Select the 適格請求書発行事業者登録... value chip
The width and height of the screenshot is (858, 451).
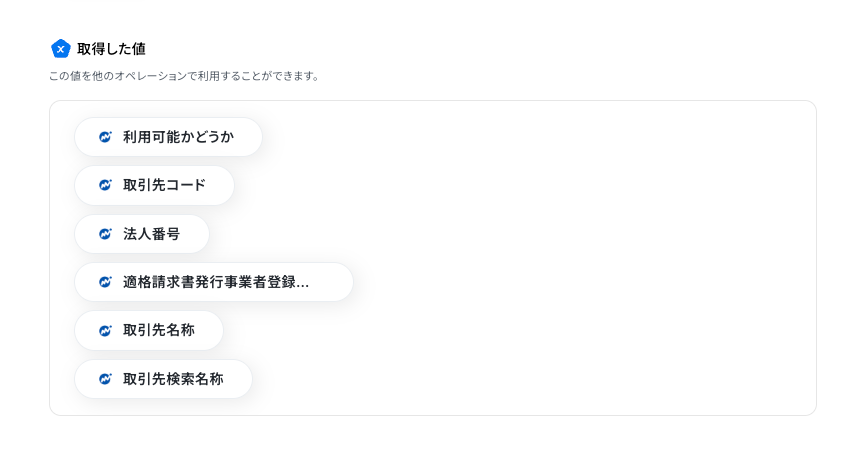214,282
